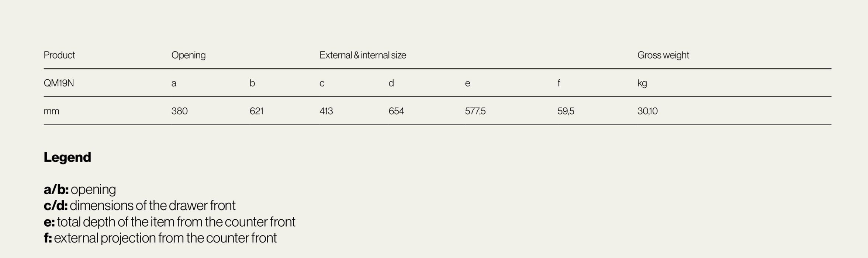Select the c/d drawer front legend entry

139,206
